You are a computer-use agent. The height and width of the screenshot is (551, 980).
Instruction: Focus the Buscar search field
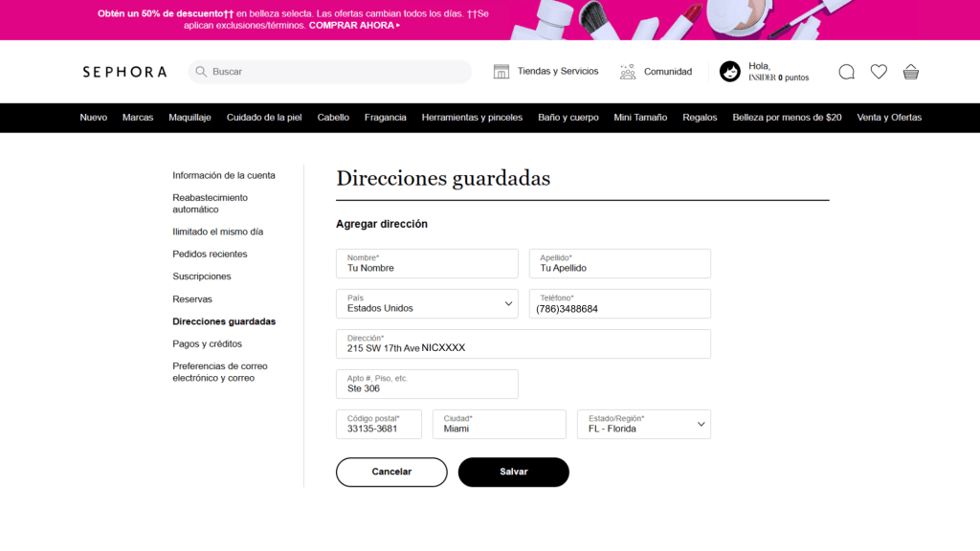tap(330, 71)
